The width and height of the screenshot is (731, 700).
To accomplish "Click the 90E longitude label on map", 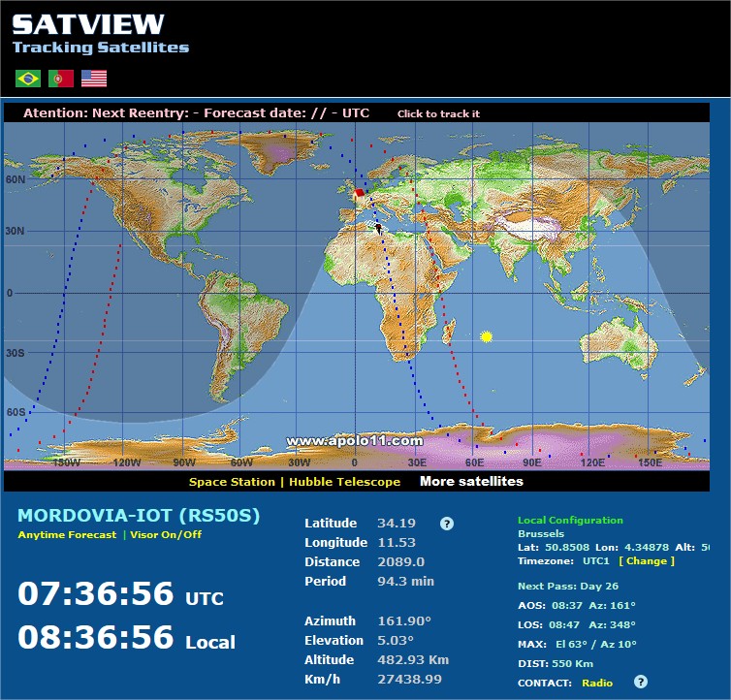I will 532,462.
